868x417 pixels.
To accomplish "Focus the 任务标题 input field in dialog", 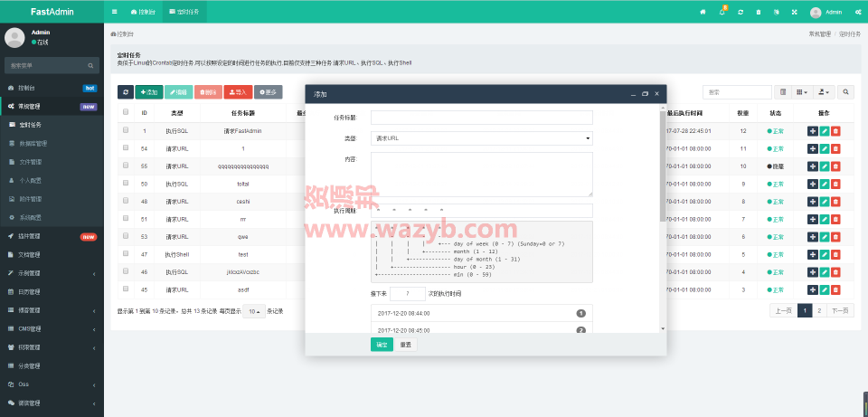I will (482, 118).
